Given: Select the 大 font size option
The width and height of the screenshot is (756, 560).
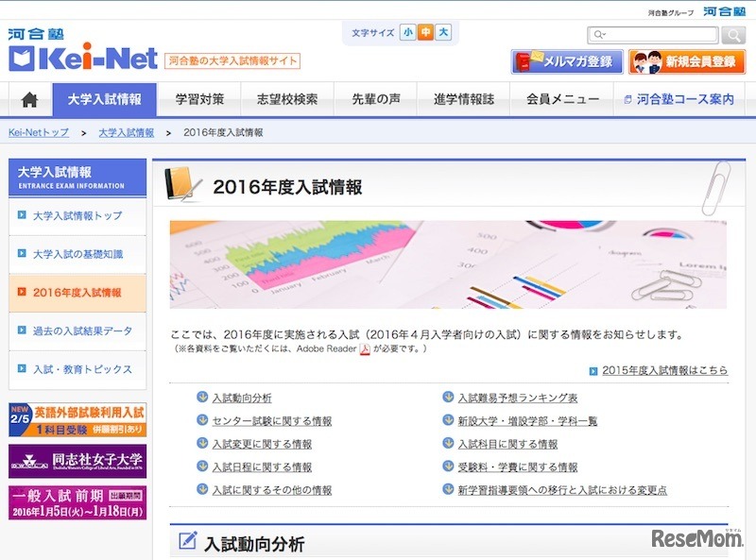Looking at the screenshot, I should (440, 32).
